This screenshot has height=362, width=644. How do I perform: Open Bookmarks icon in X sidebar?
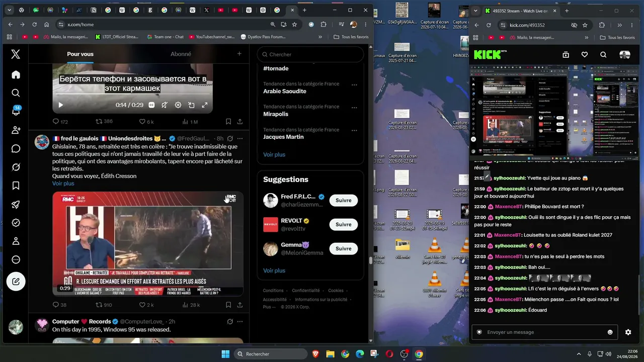tap(16, 186)
